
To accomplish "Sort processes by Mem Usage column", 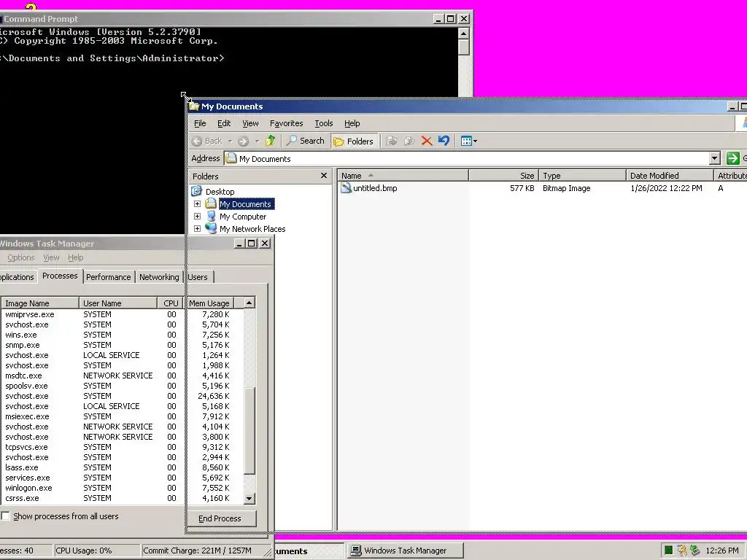I will pyautogui.click(x=209, y=303).
